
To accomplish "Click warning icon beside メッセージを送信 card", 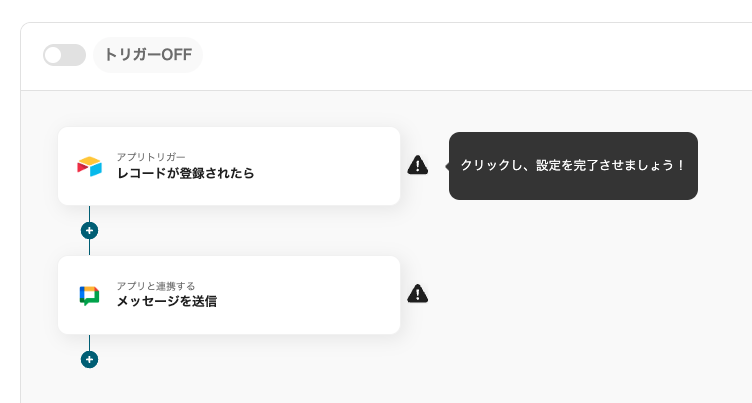I will (418, 294).
